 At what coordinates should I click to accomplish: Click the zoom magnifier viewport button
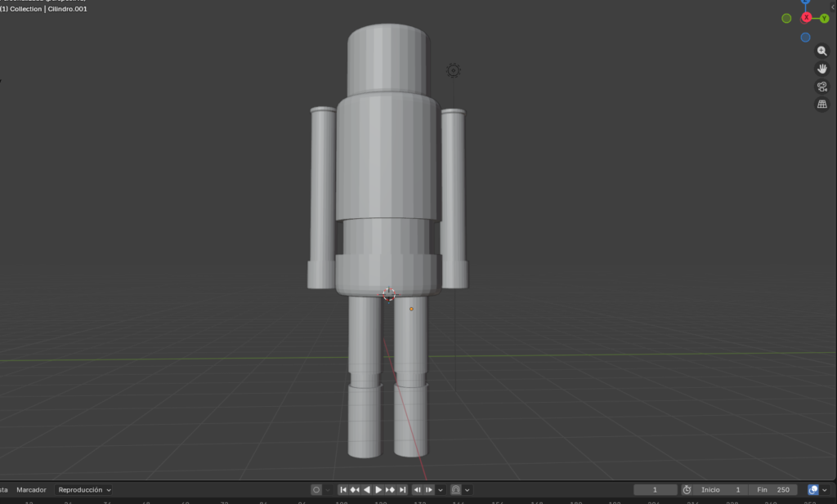point(822,51)
